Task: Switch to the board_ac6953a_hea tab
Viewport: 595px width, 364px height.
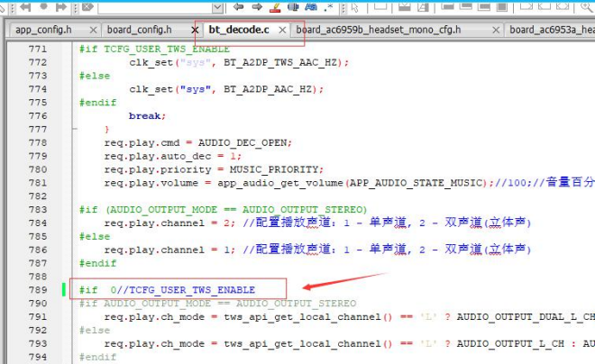Action: coord(552,30)
